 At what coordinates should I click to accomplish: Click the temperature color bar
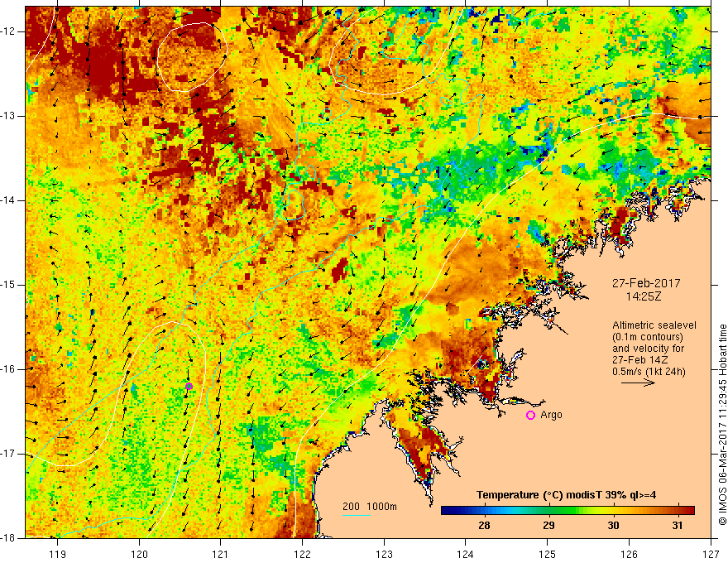(568, 511)
